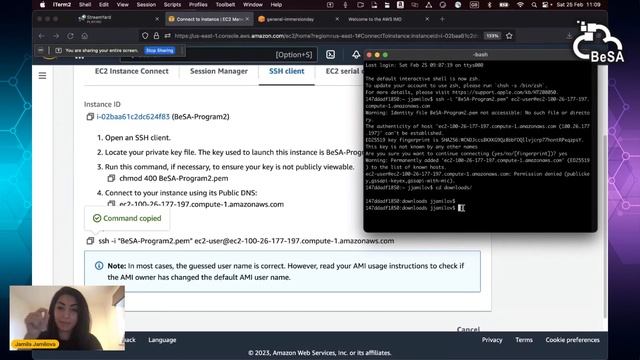Open the Shell menu in menu bar
This screenshot has width=640, height=360.
point(85,4)
